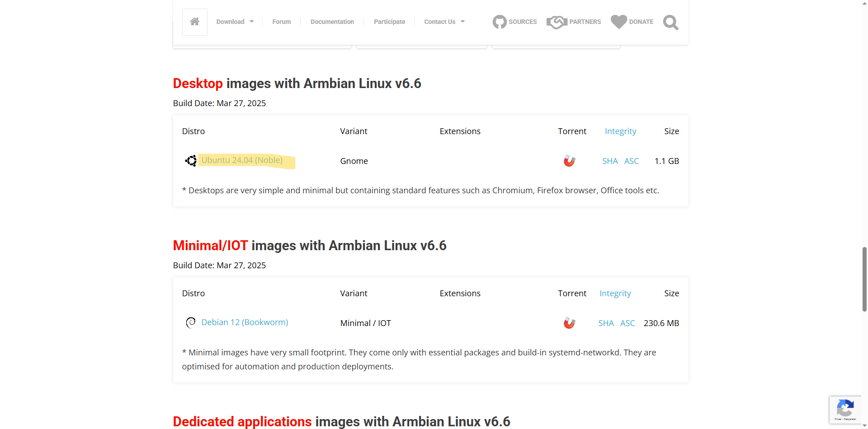Click Integrity header link in Desktop table
Screen dimensions: 868x429
click(620, 131)
